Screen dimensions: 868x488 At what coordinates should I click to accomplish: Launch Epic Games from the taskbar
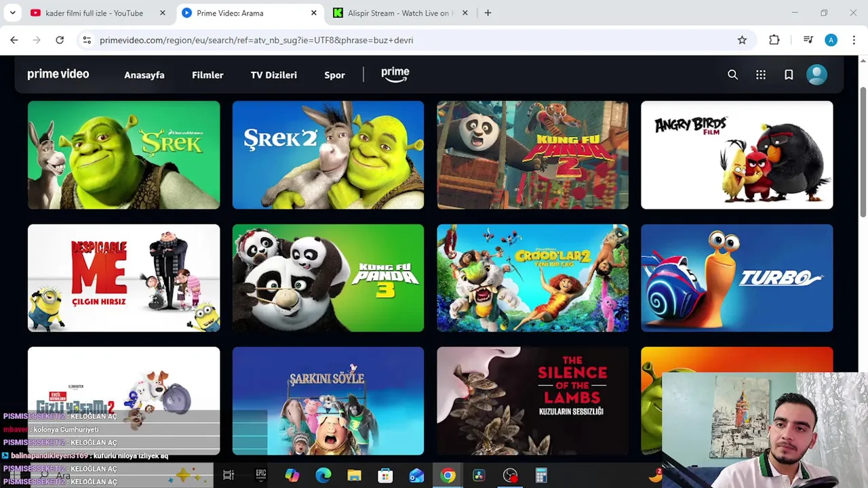(261, 475)
